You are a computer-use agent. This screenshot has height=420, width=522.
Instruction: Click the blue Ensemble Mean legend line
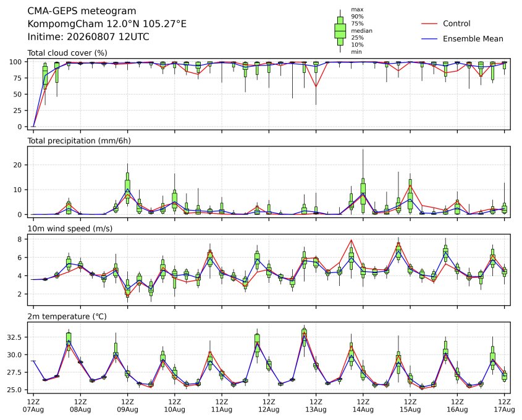click(x=429, y=39)
